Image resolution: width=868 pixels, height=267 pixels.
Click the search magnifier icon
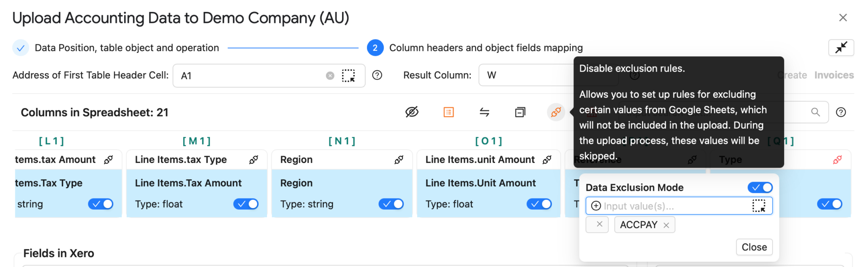pos(815,112)
